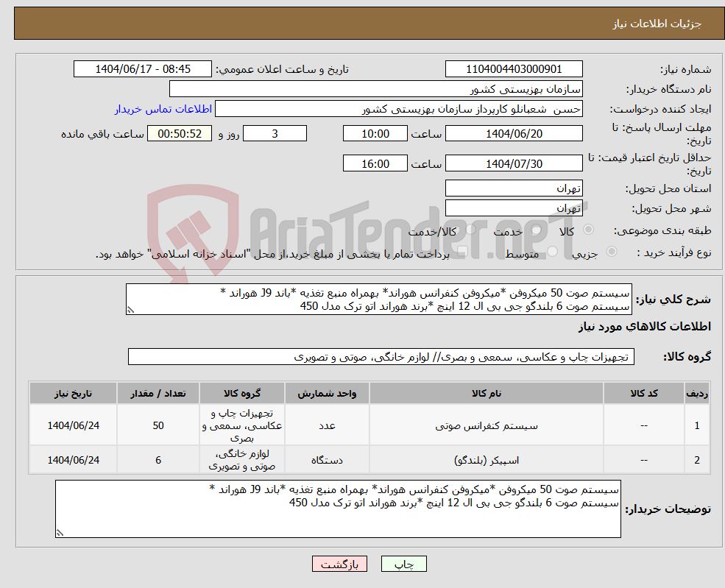Select the متوسط purchase process radio button
The height and width of the screenshot is (588, 725).
tap(551, 252)
